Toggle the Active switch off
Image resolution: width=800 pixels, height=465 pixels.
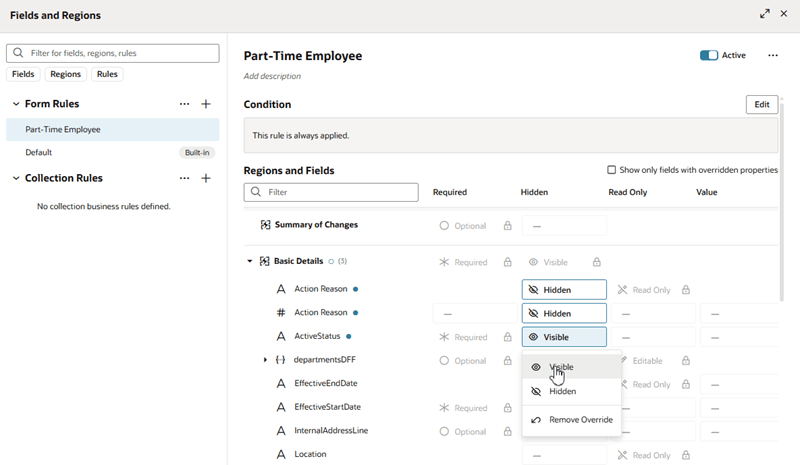[x=709, y=56]
